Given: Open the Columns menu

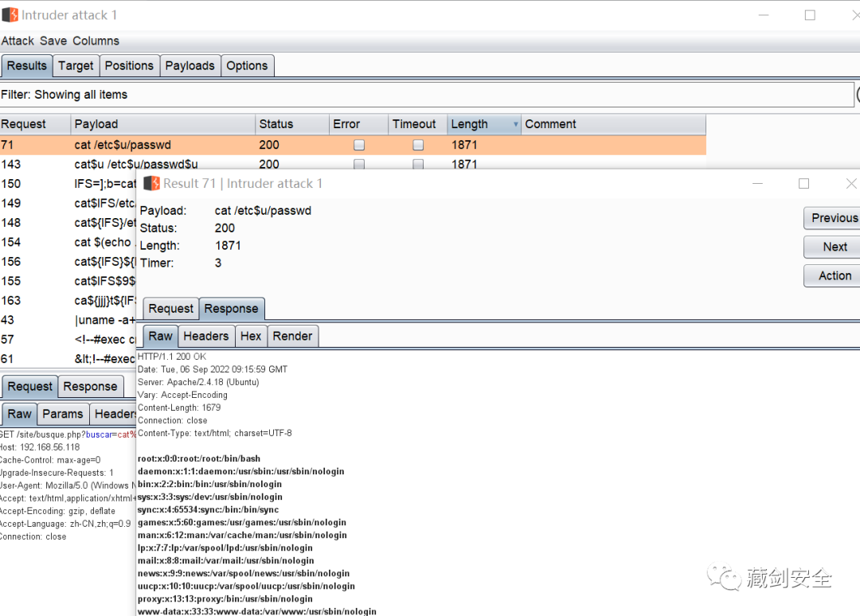Looking at the screenshot, I should click(x=96, y=41).
